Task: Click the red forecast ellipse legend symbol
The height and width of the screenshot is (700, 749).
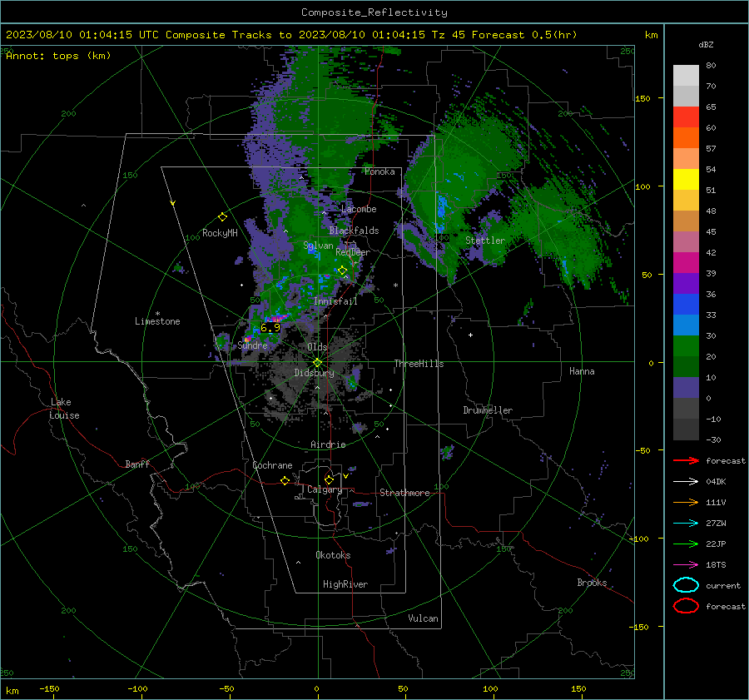Action: pos(686,606)
